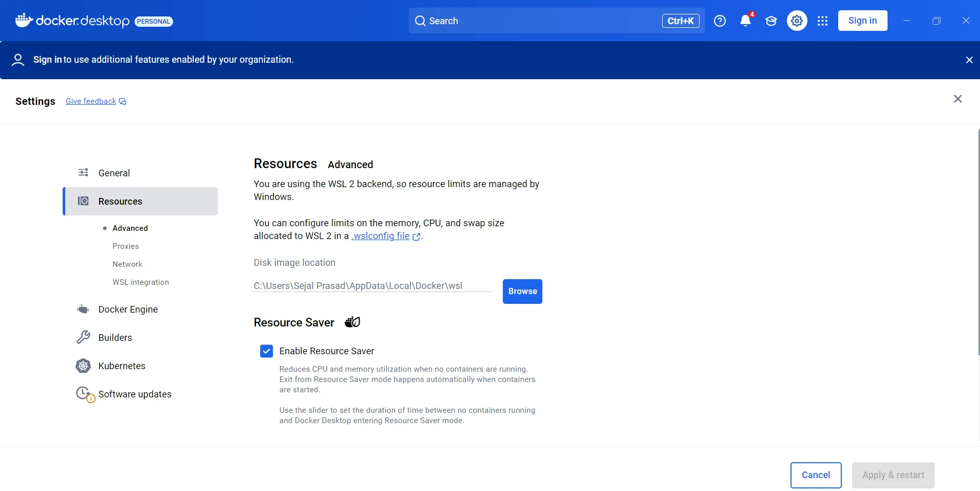Open the Proxies subsection
The image size is (980, 491).
(x=126, y=246)
